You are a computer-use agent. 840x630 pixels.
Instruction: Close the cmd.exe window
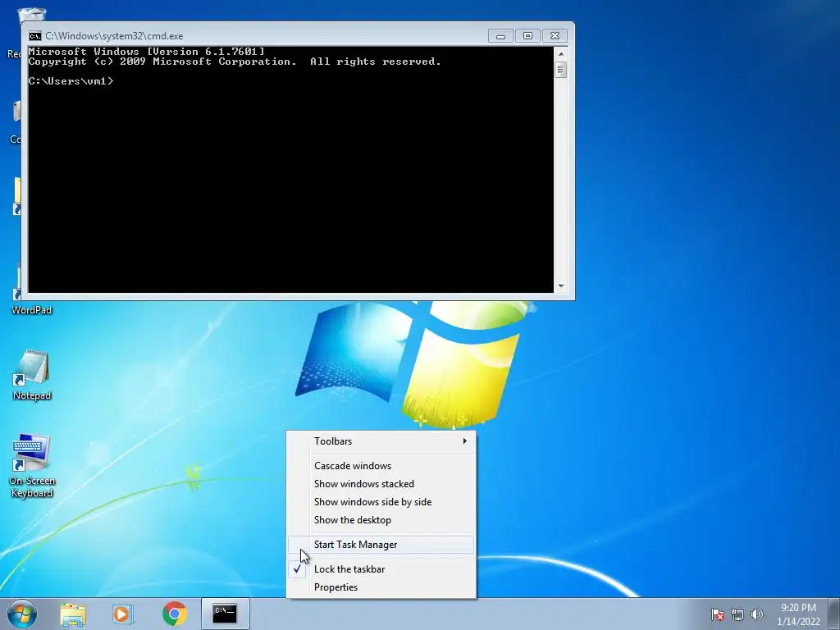point(555,36)
